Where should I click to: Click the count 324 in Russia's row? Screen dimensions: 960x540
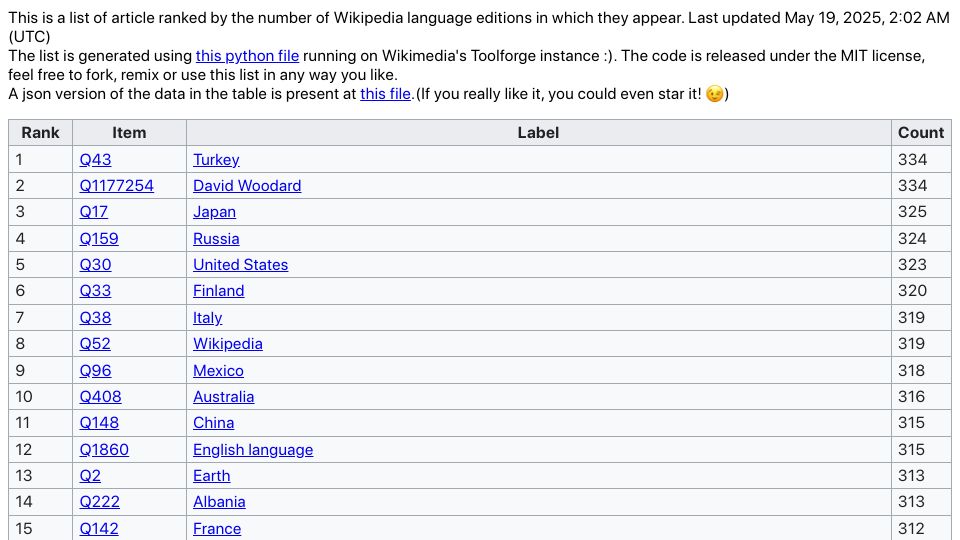tap(912, 239)
